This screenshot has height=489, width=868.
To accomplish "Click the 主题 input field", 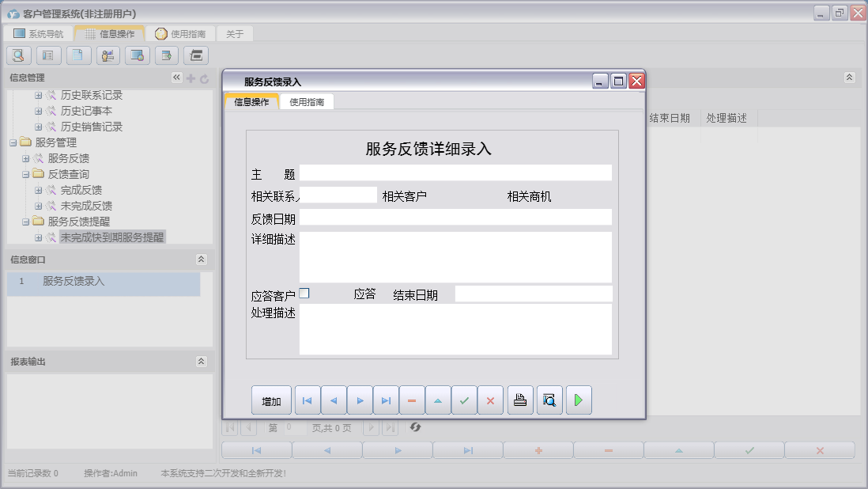I will point(455,173).
